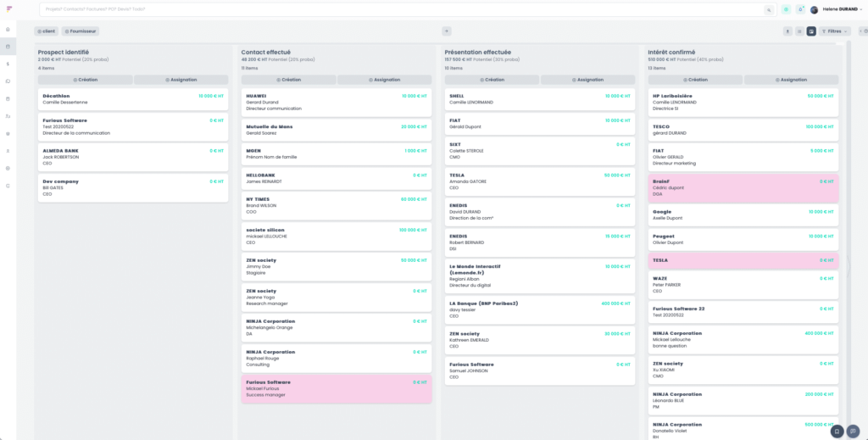Screen dimensions: 868x440
Task: Sort Intérêt confirmé by Création
Action: click(695, 80)
